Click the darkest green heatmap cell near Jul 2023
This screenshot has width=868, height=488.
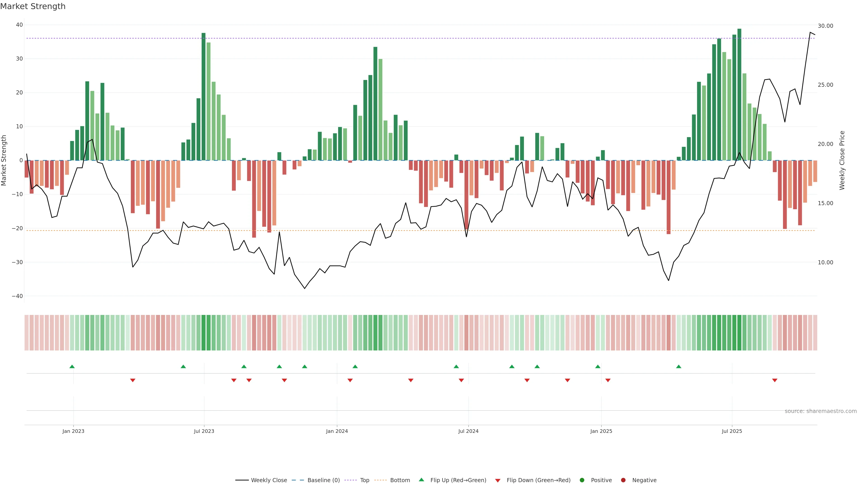click(203, 332)
